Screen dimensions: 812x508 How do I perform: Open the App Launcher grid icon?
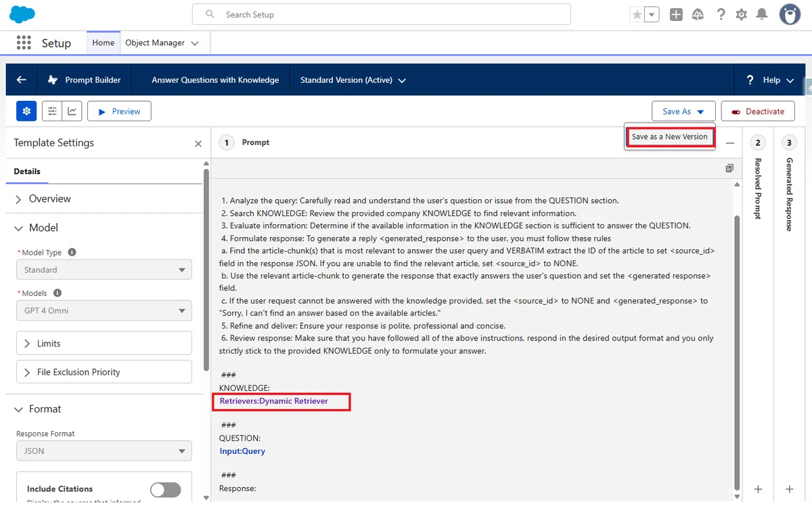[x=24, y=43]
